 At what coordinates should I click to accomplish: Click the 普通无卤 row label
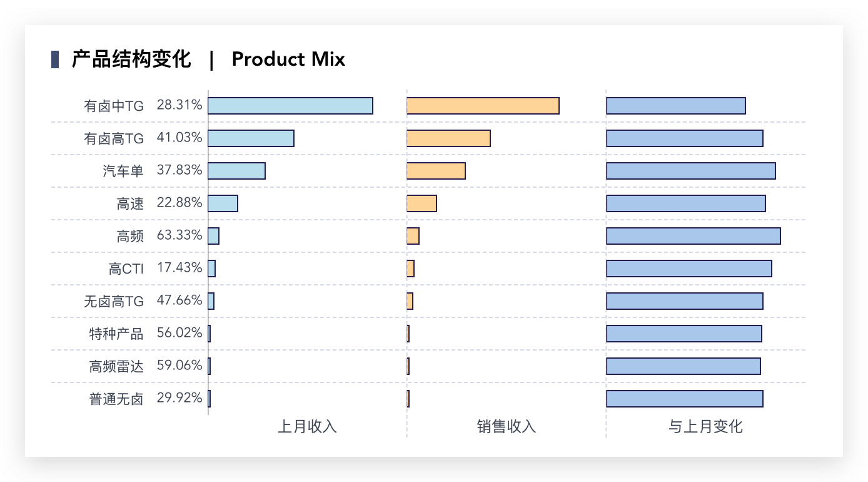point(116,399)
